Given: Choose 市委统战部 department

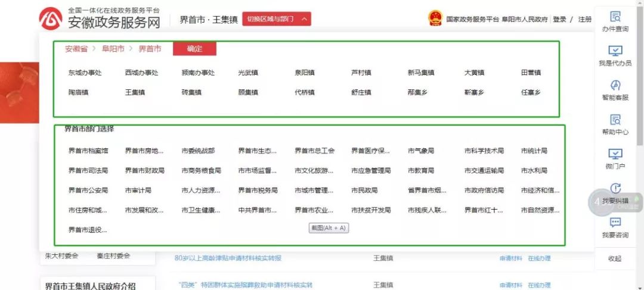Looking at the screenshot, I should (x=198, y=151).
